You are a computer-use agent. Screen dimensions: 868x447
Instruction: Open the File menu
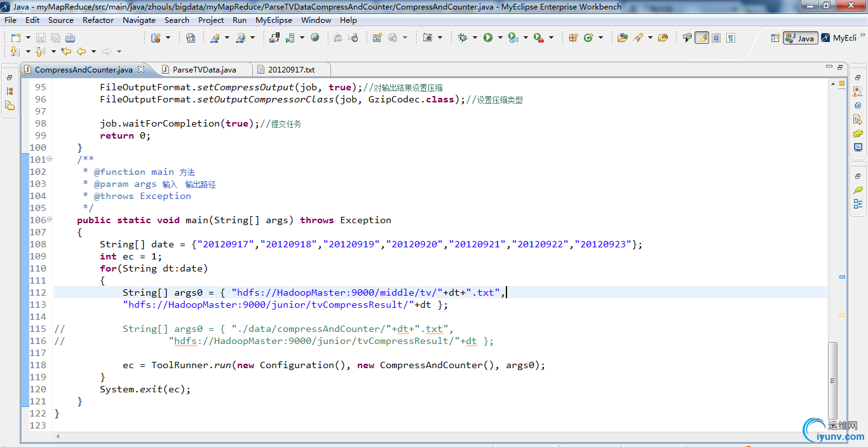10,20
